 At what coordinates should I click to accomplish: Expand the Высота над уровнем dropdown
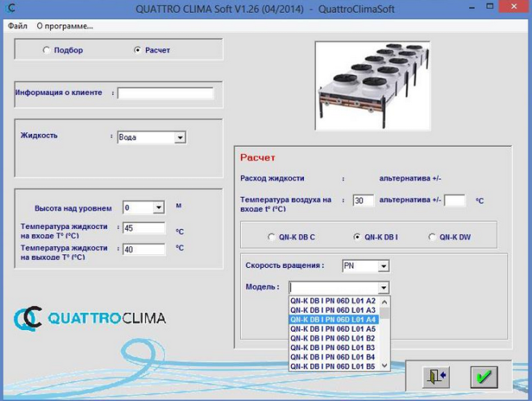[158, 208]
